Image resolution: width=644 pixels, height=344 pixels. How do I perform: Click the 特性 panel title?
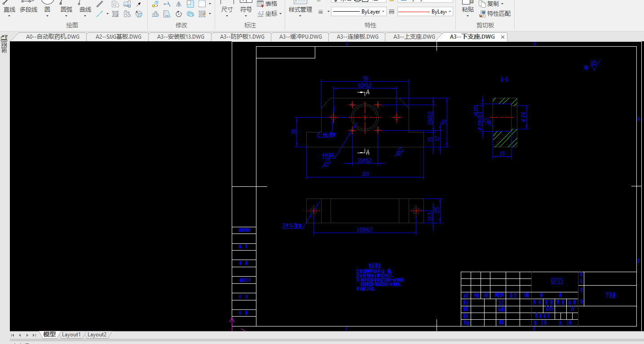371,25
